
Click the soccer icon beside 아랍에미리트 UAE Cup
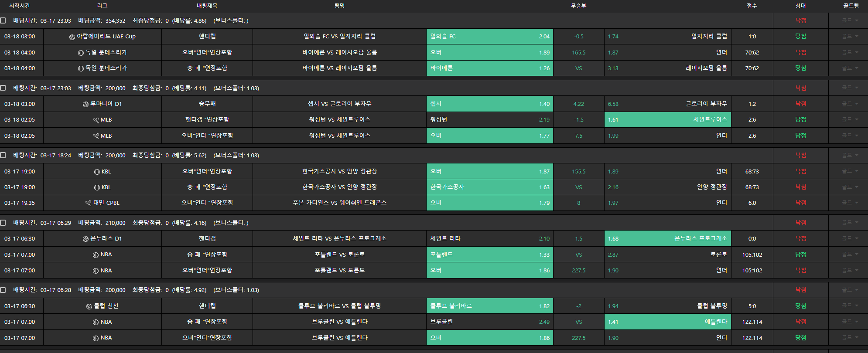(x=72, y=37)
